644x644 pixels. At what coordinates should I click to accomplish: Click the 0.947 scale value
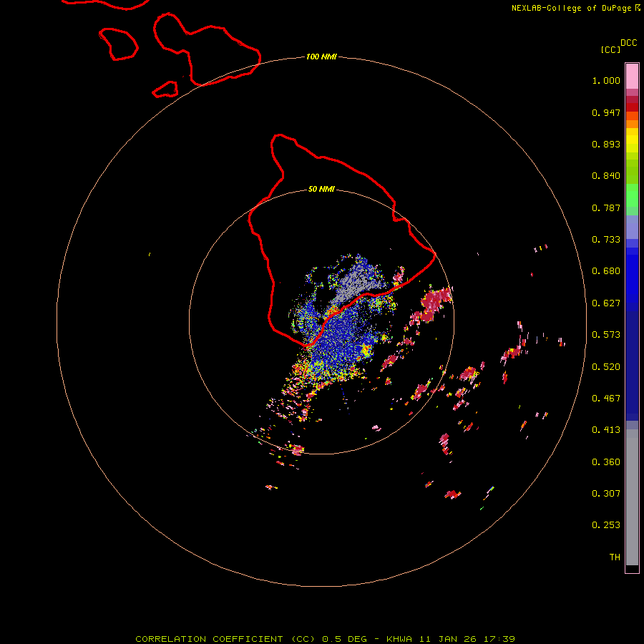pos(606,112)
